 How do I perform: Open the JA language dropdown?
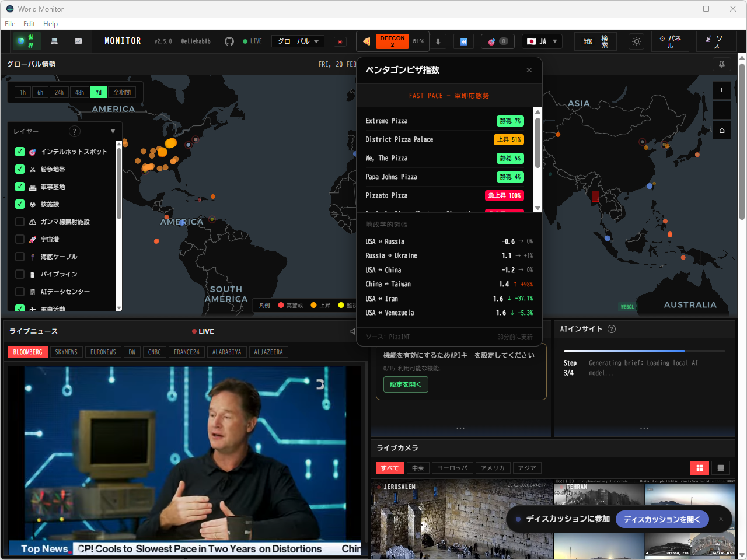tap(542, 41)
